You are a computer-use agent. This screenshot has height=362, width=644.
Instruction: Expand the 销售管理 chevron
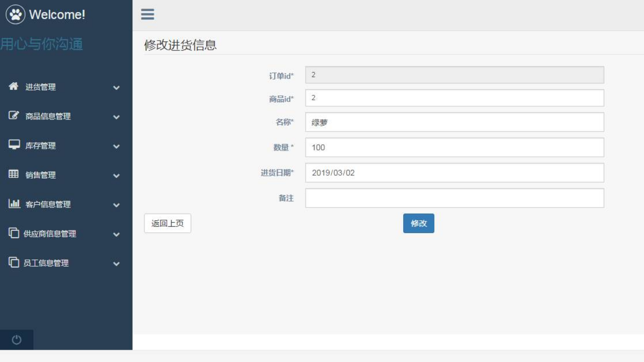[x=116, y=176]
